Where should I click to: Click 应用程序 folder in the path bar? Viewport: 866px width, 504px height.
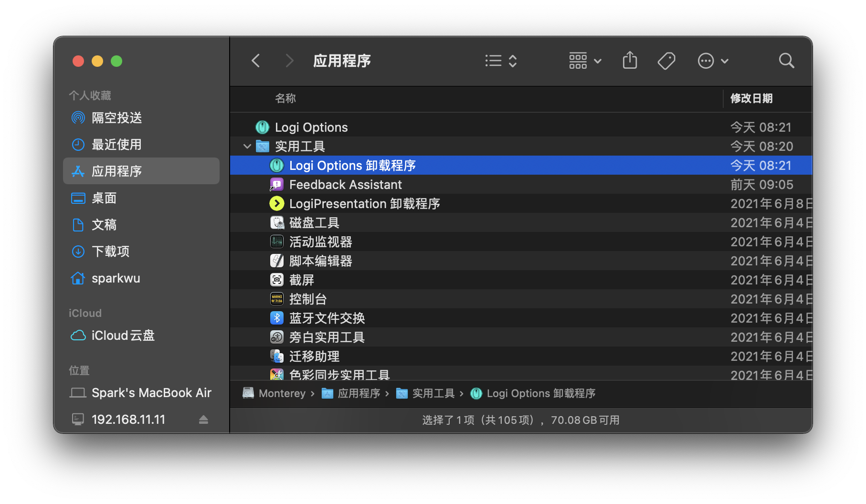click(x=359, y=393)
